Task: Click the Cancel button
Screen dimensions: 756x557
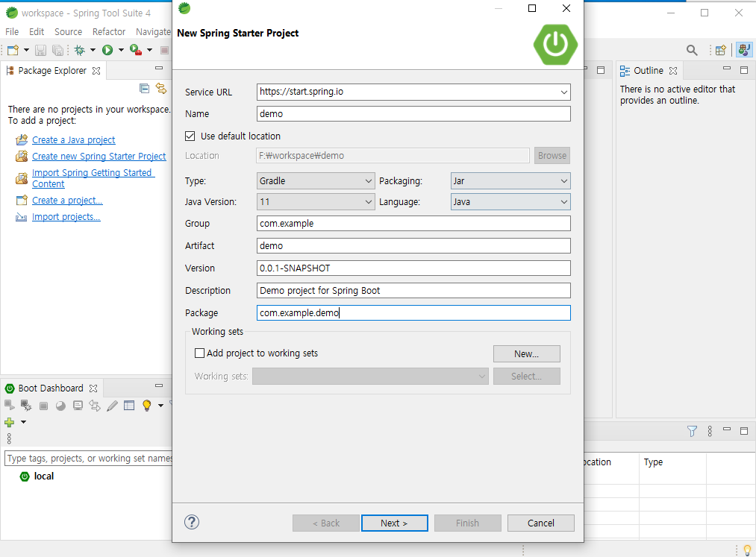Action: pyautogui.click(x=540, y=523)
